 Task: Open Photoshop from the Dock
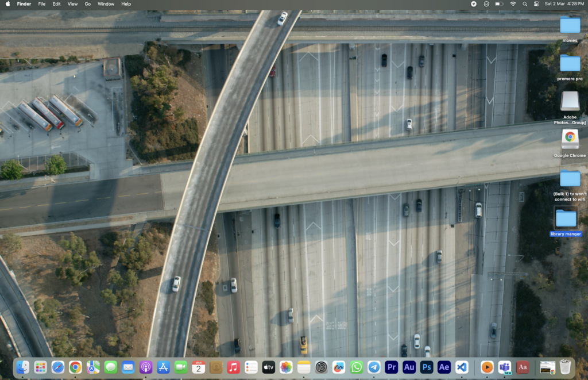[426, 367]
